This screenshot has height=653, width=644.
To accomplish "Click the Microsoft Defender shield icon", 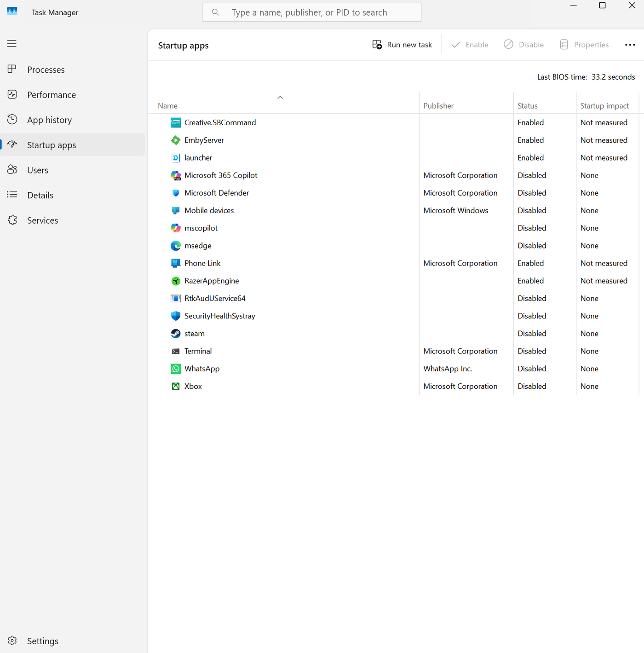I will click(176, 193).
